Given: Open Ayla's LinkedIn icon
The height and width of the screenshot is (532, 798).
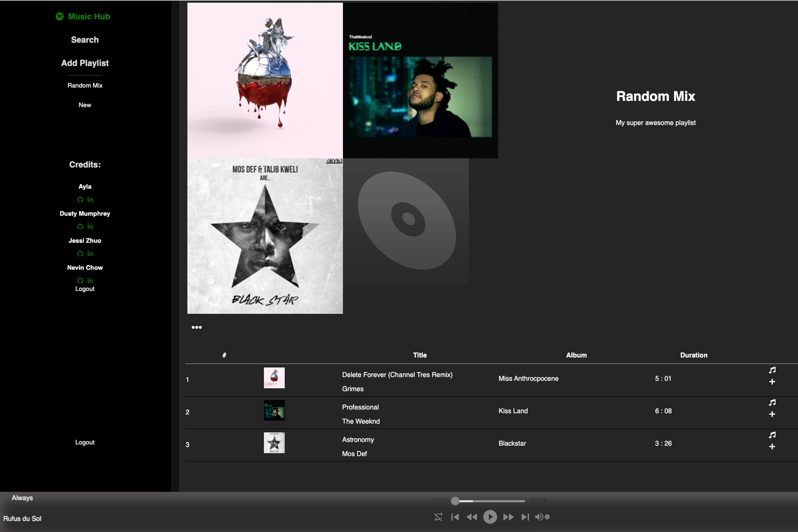Looking at the screenshot, I should point(90,199).
